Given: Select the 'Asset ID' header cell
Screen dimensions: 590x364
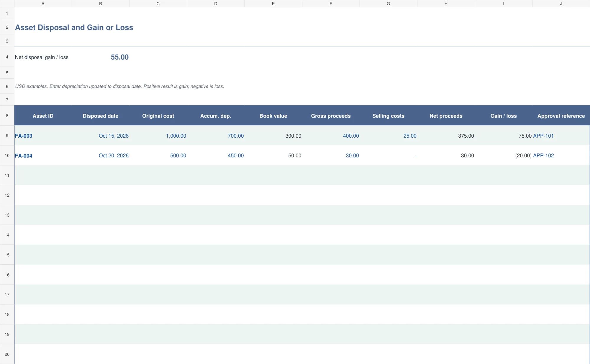Looking at the screenshot, I should point(43,116).
